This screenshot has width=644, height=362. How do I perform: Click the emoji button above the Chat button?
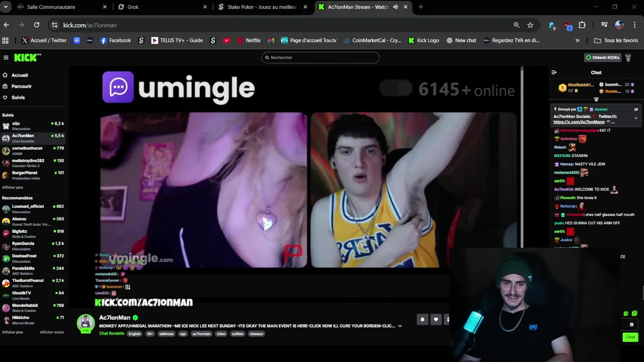[x=631, y=324]
